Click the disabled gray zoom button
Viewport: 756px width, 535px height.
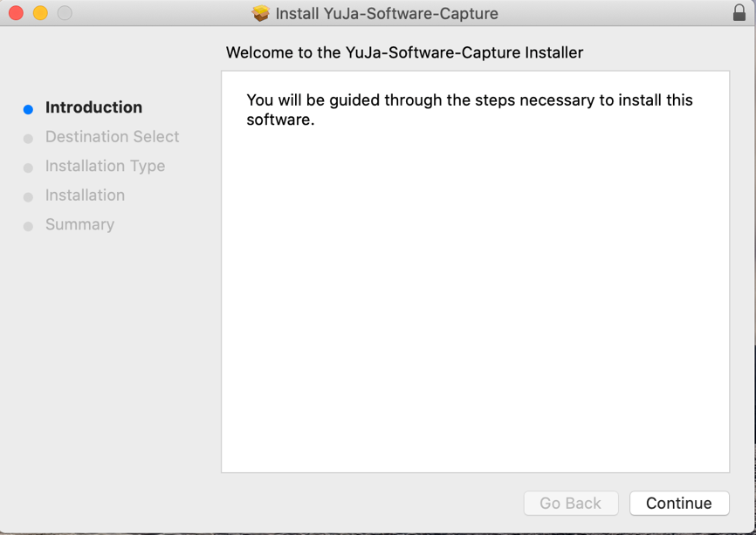point(65,13)
